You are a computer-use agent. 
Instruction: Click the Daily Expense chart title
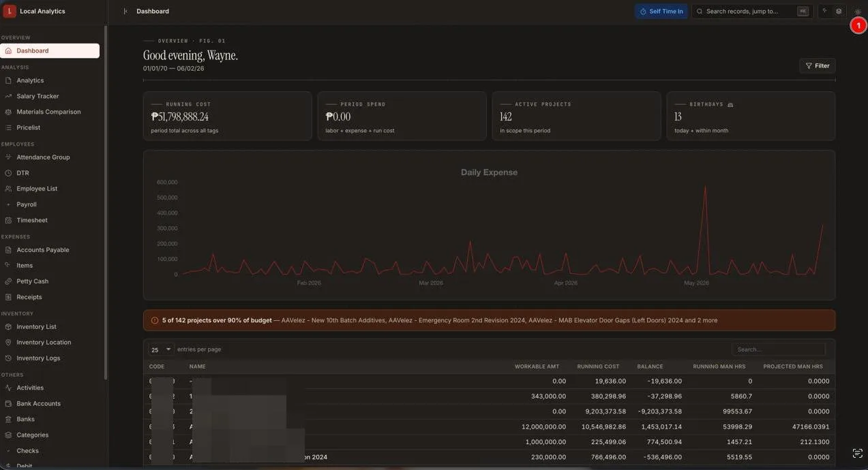(489, 172)
